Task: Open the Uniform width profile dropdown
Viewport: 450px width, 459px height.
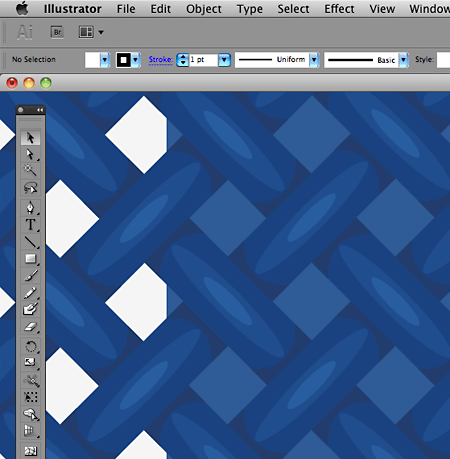Action: pos(314,60)
